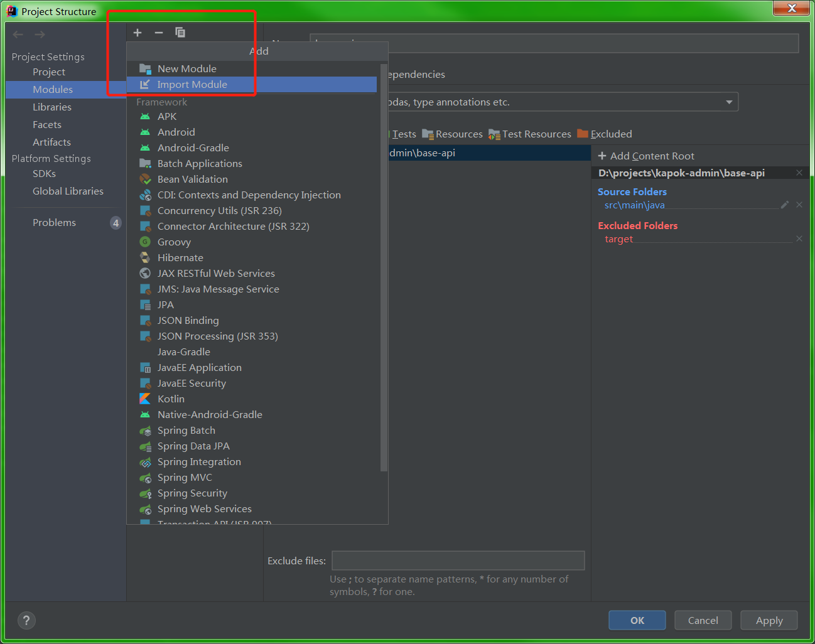The height and width of the screenshot is (644, 815).
Task: Select JavaEE Security framework
Action: [x=253, y=384]
